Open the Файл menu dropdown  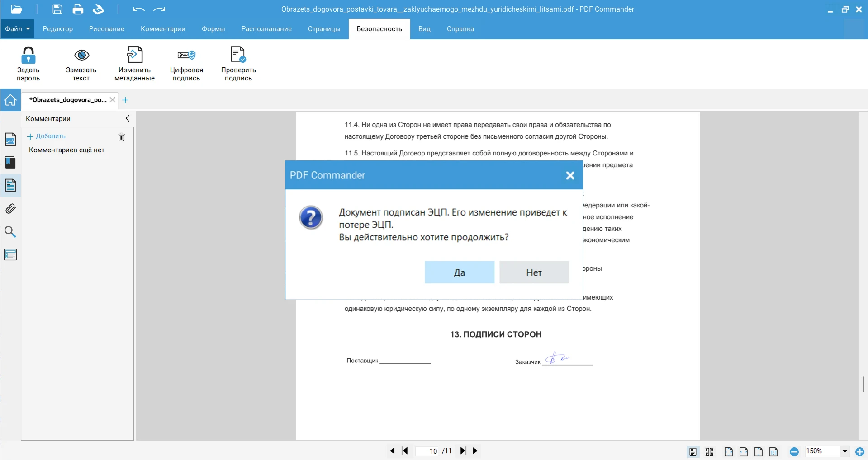pos(18,29)
